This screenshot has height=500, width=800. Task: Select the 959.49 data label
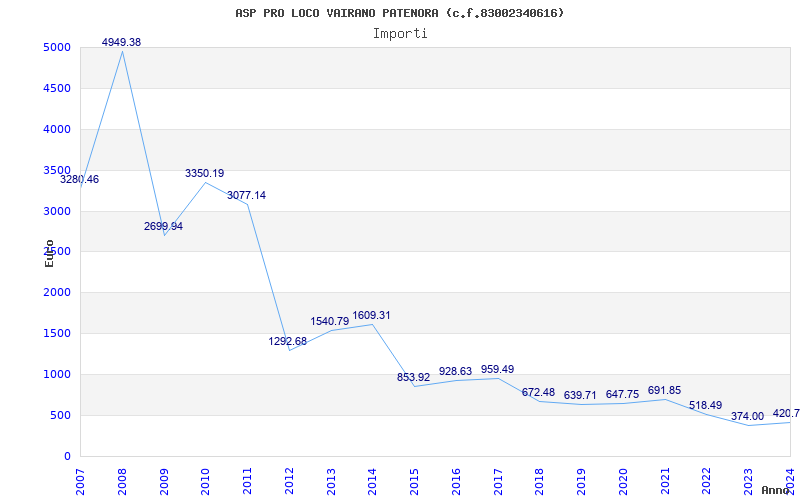(x=497, y=369)
